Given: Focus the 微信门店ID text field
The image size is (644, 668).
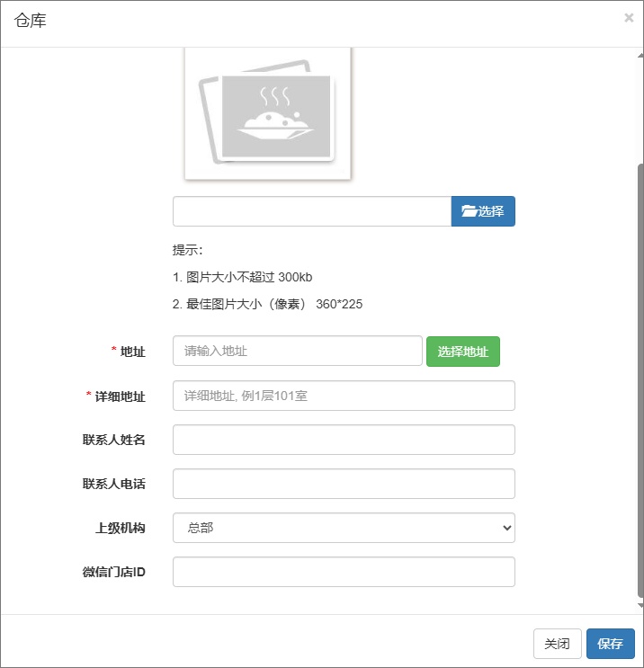Looking at the screenshot, I should coord(344,572).
